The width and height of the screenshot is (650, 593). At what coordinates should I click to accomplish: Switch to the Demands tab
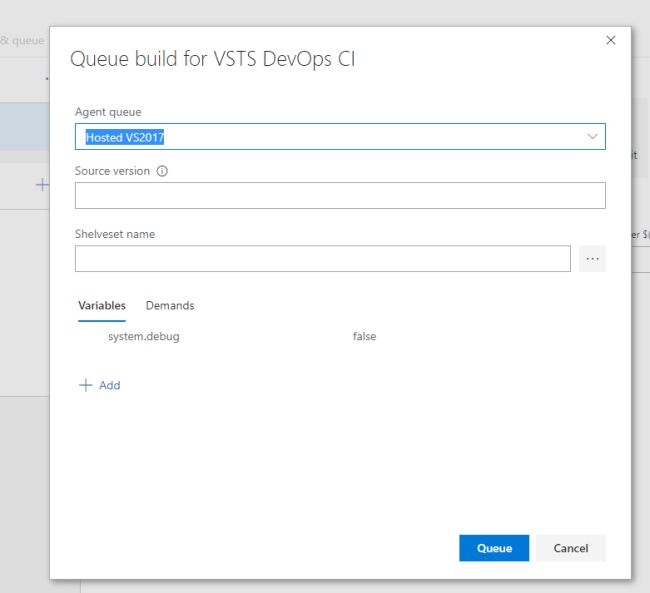[170, 306]
